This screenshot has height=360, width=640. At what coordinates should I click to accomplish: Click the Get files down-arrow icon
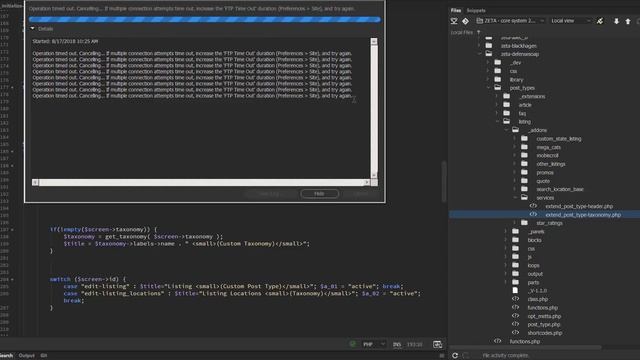click(616, 21)
